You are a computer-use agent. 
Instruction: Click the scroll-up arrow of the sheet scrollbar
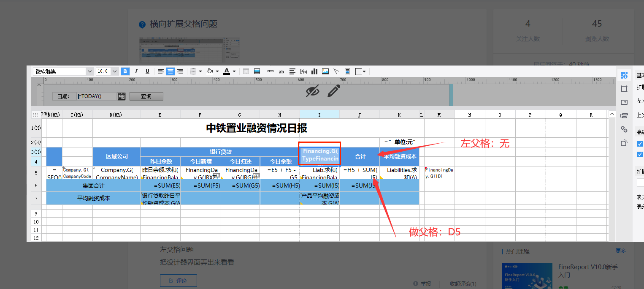(612, 114)
